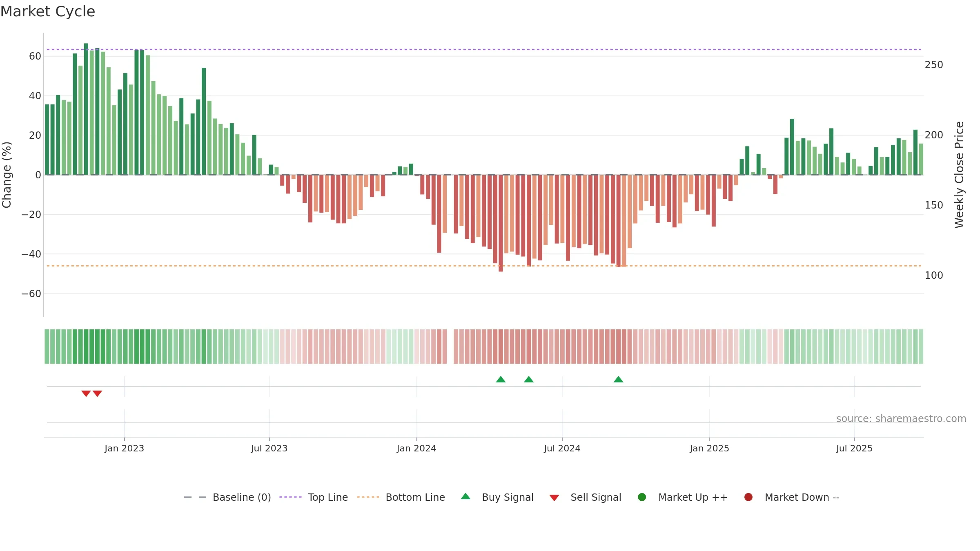
Task: Click the 250 price axis tick
Action: coord(934,65)
